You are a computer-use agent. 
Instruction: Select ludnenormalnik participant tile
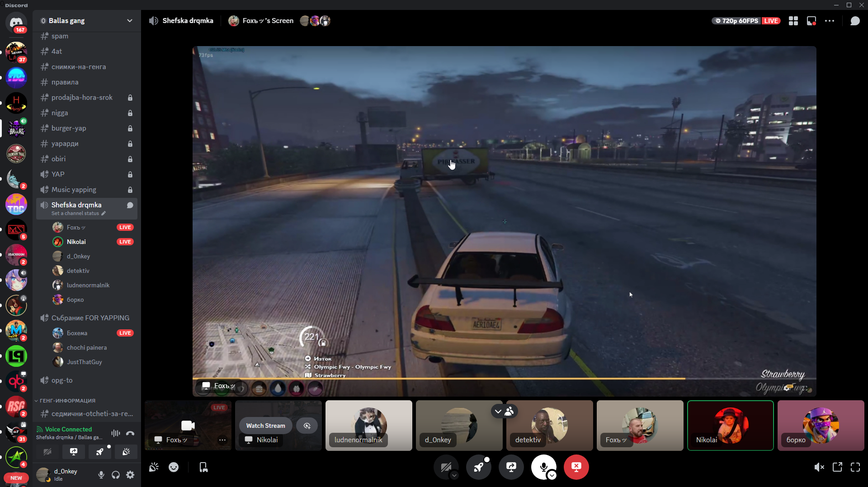pos(368,426)
